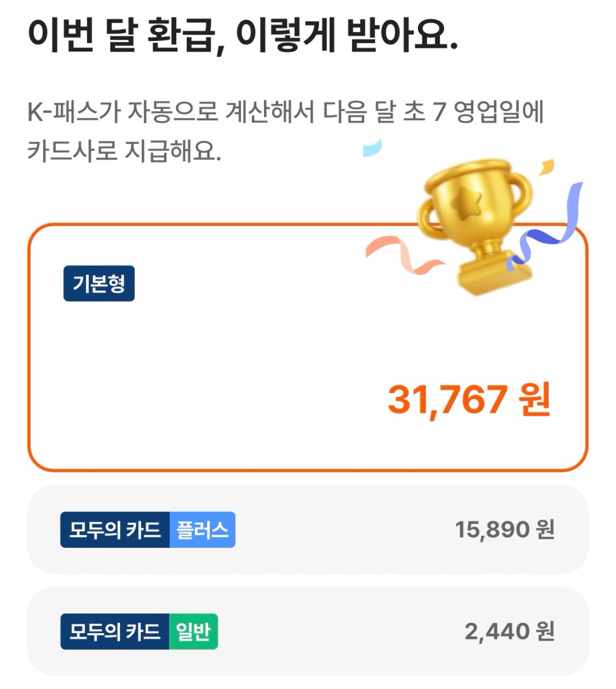616x689 pixels.
Task: Click the 15,890 원 amount
Action: (x=504, y=529)
